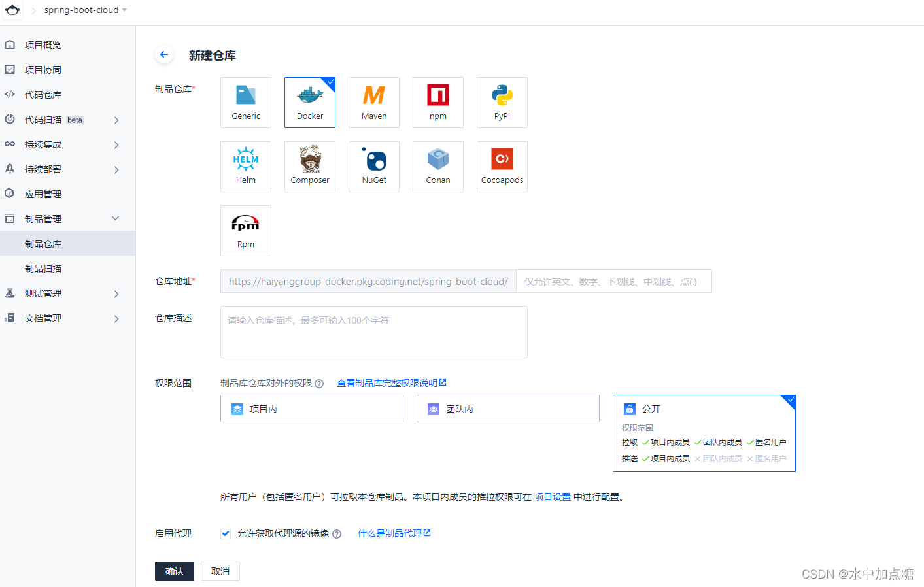Click the 取消 cancel button

(x=220, y=571)
